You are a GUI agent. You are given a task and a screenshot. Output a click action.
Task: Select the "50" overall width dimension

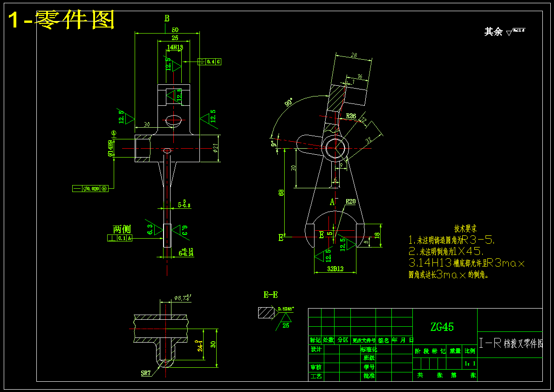tap(175, 30)
